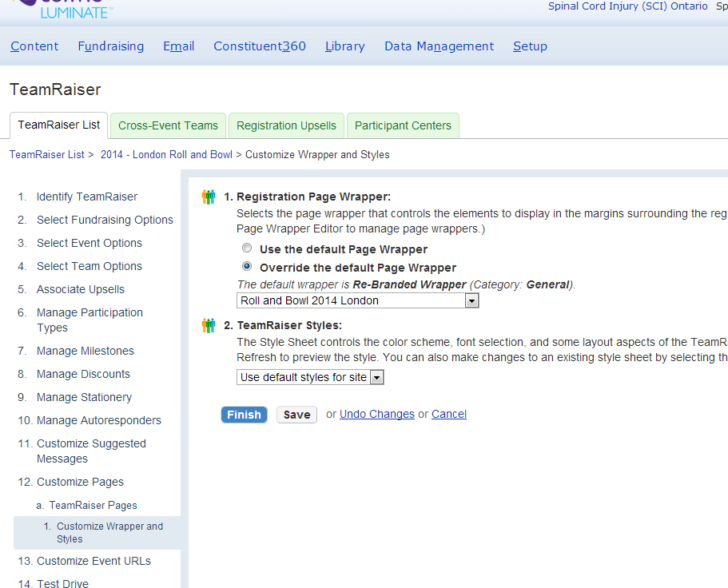728x588 pixels.
Task: Go to step 7 Manage Milestones
Action: coord(85,351)
